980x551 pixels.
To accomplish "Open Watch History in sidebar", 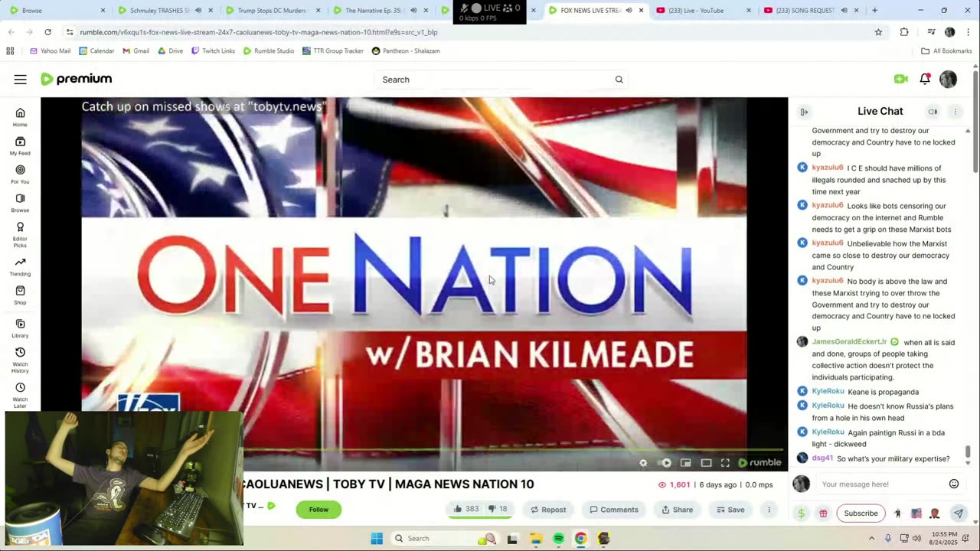I will (20, 360).
